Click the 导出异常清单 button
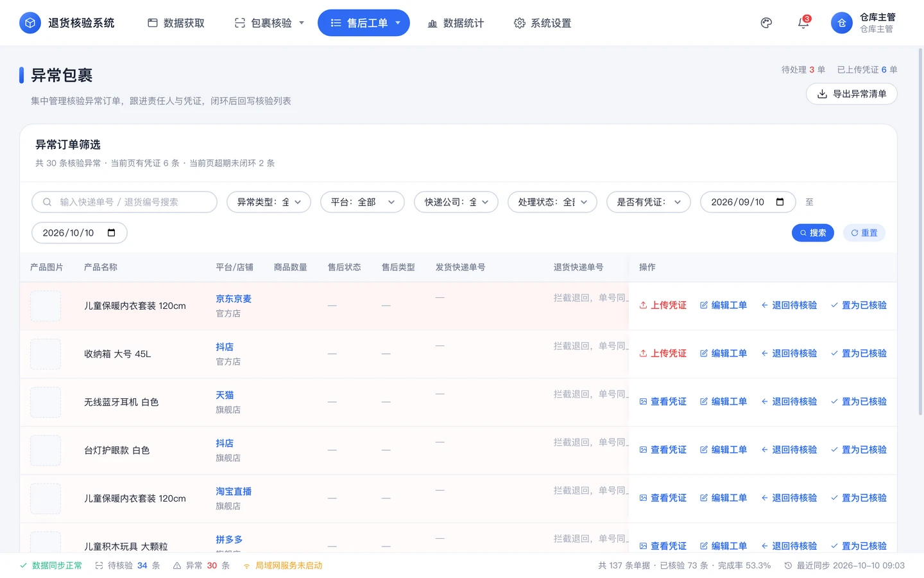The image size is (924, 578). tap(851, 94)
